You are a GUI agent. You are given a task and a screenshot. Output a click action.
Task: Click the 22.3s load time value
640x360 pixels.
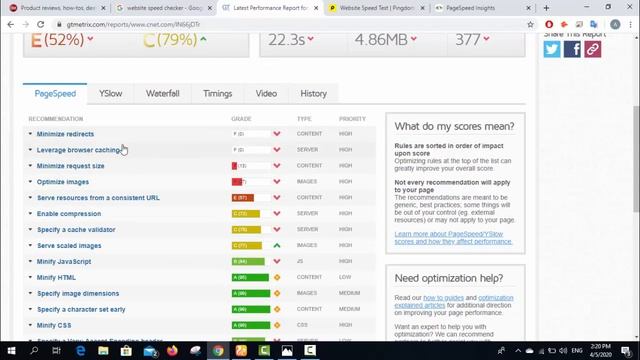(x=286, y=40)
